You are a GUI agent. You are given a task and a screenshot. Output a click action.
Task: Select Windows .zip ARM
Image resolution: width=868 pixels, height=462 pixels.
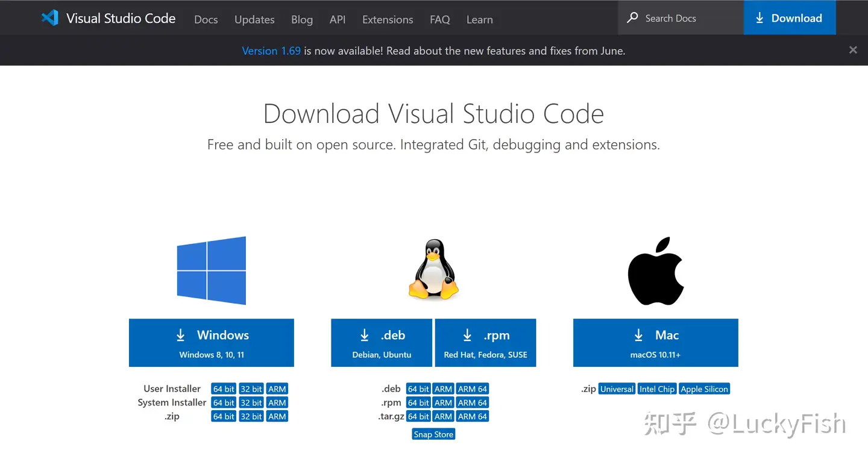(277, 417)
